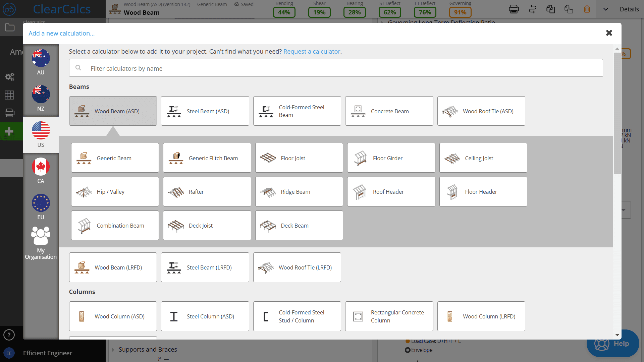Click the dialog vertical scrollbar thumb
Viewport: 644px width, 362px height.
[617, 113]
